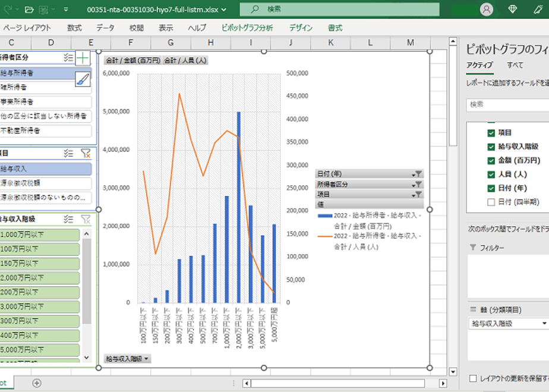Click the chart styles paintbrush button
This screenshot has height=392, width=549.
pos(83,79)
